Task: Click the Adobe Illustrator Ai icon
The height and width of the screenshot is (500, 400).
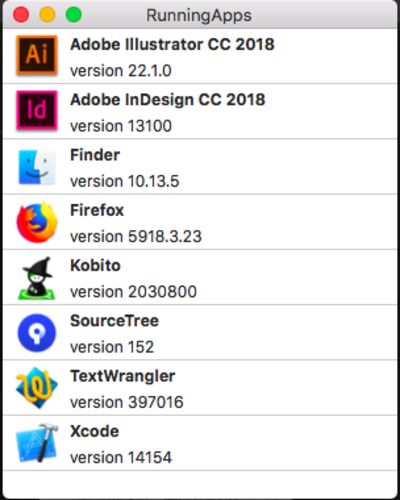Action: click(37, 55)
